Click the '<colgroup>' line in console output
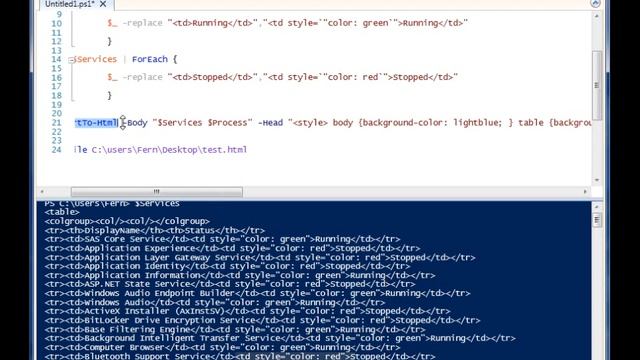The width and height of the screenshot is (640, 360). (127, 221)
